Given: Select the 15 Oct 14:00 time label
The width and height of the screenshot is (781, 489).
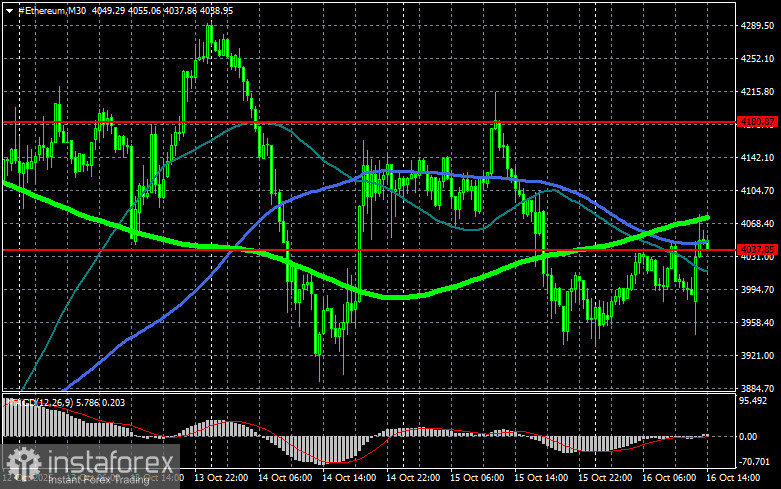Looking at the screenshot, I should point(541,478).
